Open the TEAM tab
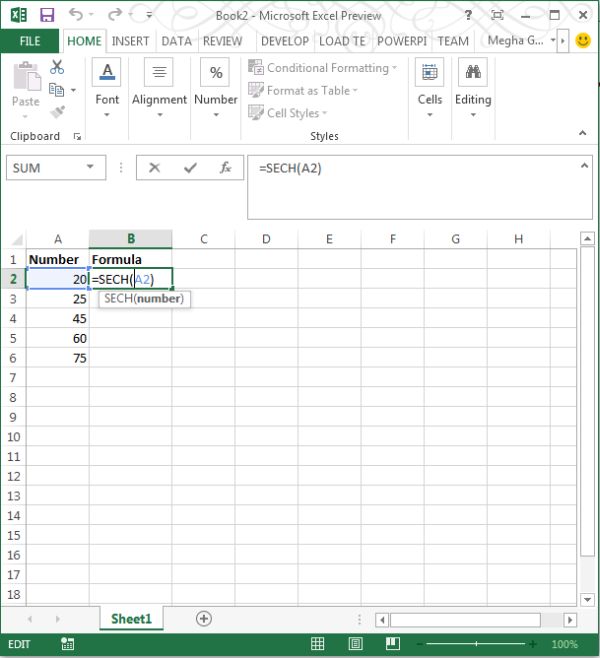Screen dimensions: 600x658 coord(453,41)
